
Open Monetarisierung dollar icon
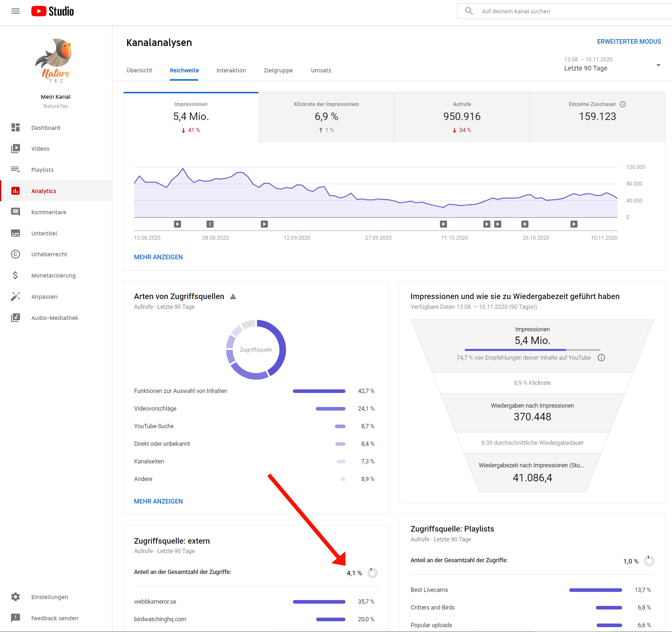pyautogui.click(x=16, y=275)
